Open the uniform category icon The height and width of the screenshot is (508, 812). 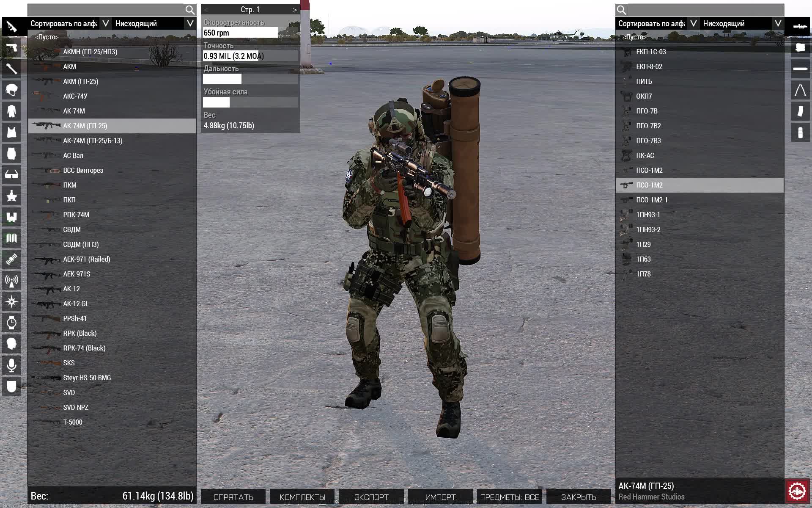[11, 111]
